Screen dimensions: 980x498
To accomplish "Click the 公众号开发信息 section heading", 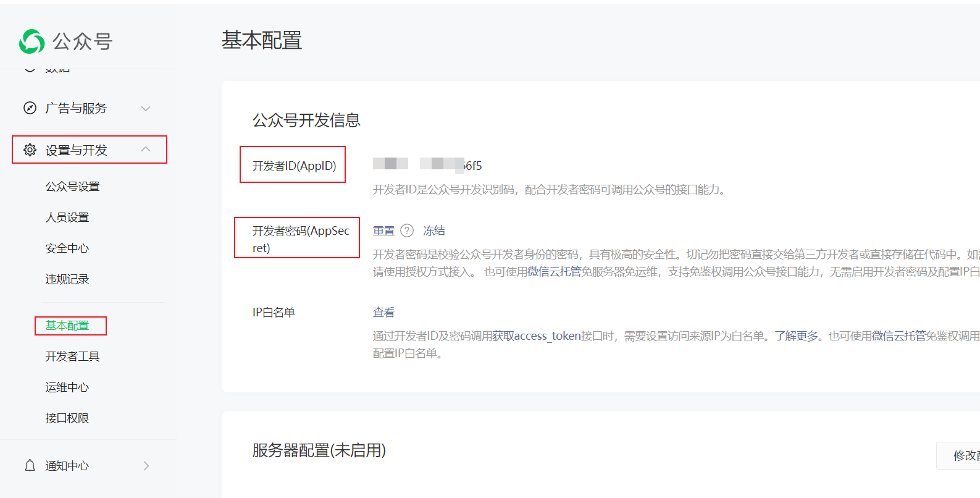I will tap(306, 120).
